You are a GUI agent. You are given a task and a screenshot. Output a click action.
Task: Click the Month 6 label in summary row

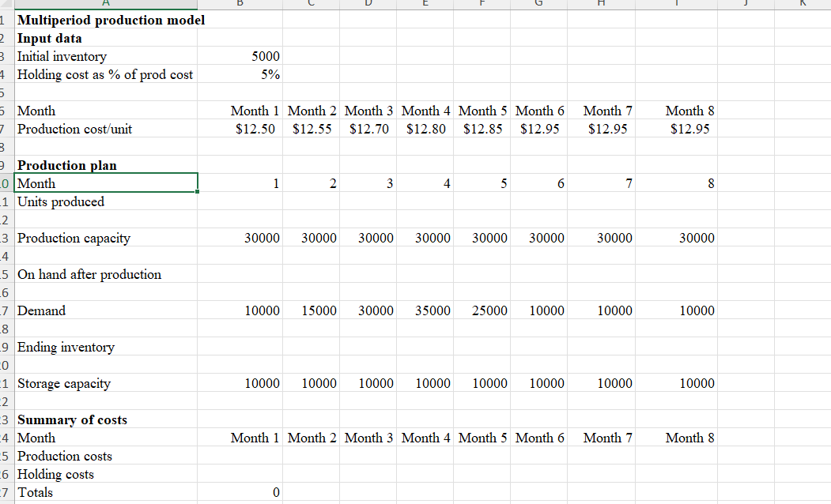(539, 438)
